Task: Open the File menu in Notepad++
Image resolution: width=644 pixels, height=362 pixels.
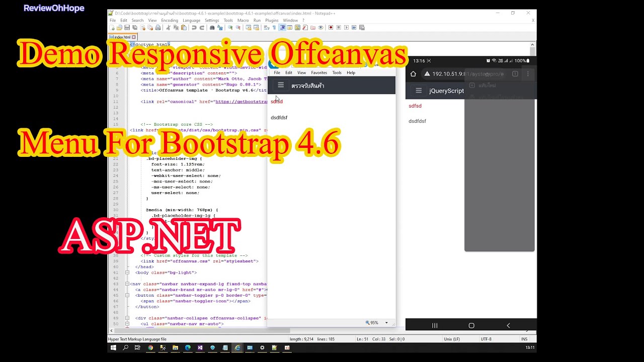Action: pos(113,21)
